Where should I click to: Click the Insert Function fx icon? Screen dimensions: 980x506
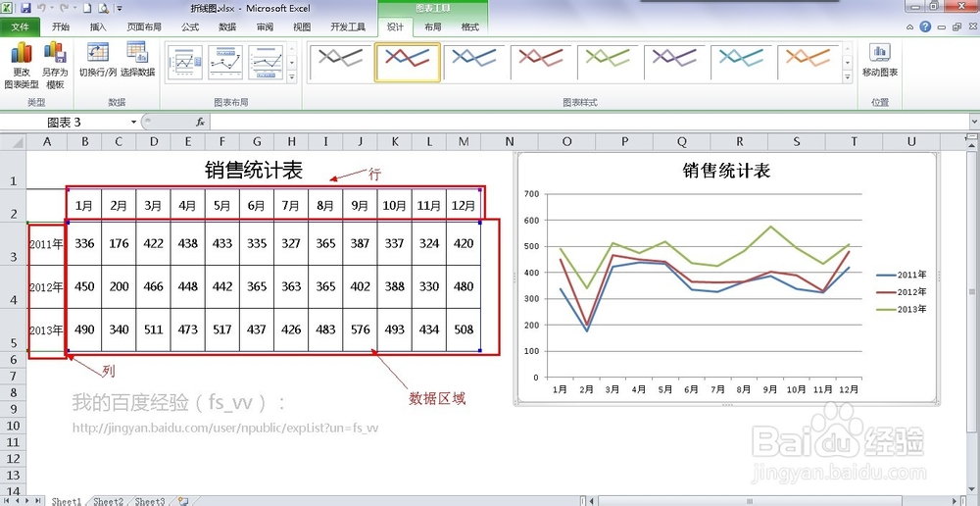200,122
